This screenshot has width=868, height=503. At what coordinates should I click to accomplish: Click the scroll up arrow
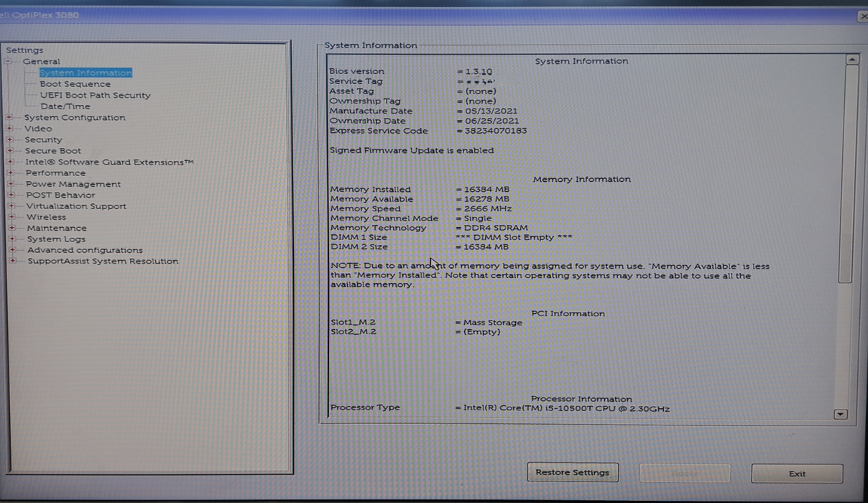[852, 60]
